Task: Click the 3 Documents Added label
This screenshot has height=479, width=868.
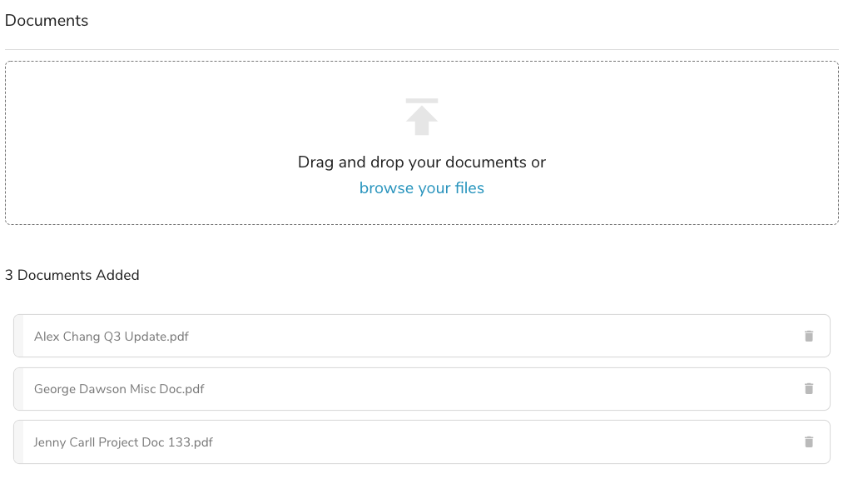Action: point(72,275)
